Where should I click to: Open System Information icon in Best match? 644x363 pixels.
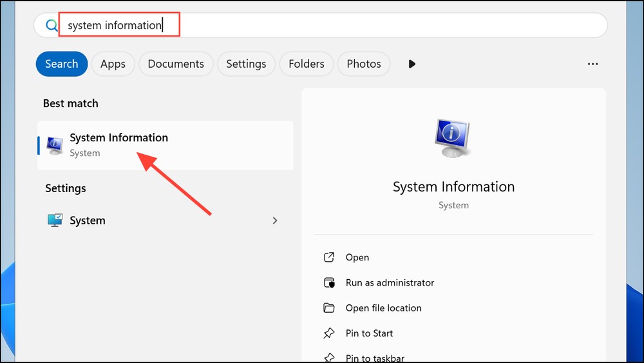pyautogui.click(x=55, y=146)
